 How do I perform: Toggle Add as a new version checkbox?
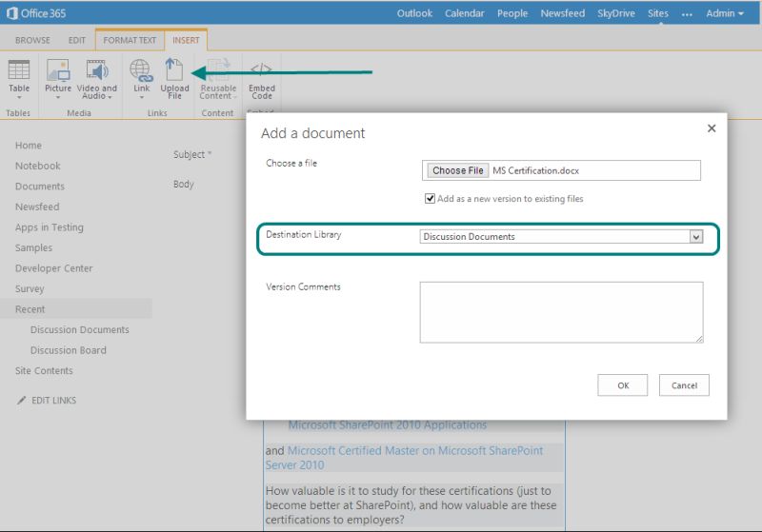point(430,199)
